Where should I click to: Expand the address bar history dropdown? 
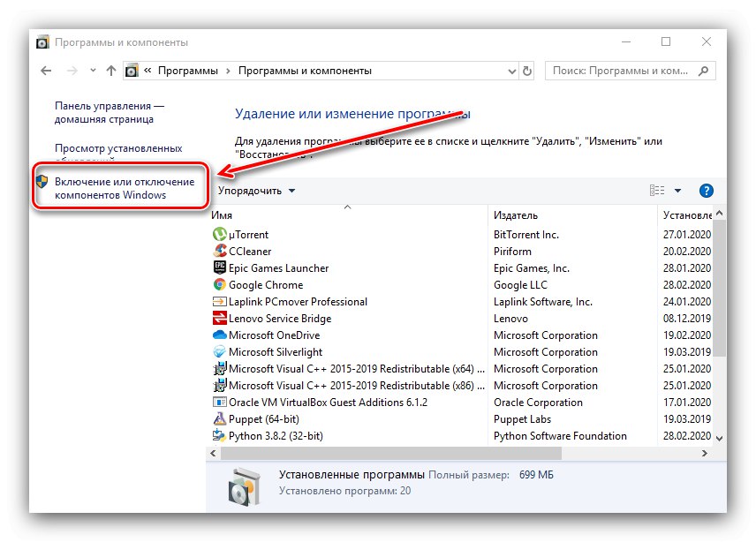tap(510, 71)
